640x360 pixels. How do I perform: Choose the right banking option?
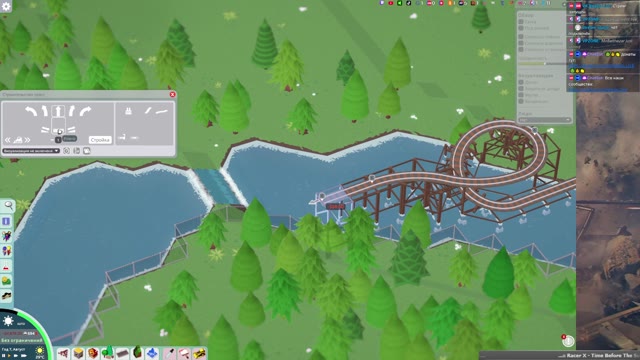coord(71,130)
